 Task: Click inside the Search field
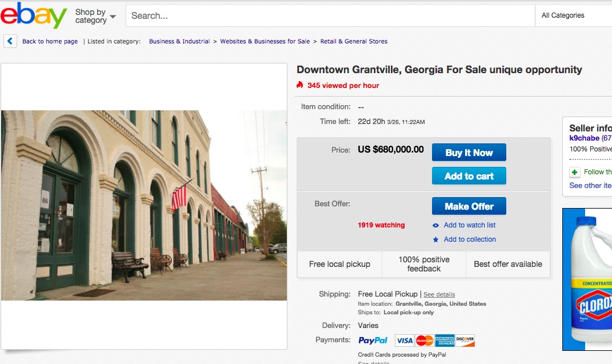point(330,15)
